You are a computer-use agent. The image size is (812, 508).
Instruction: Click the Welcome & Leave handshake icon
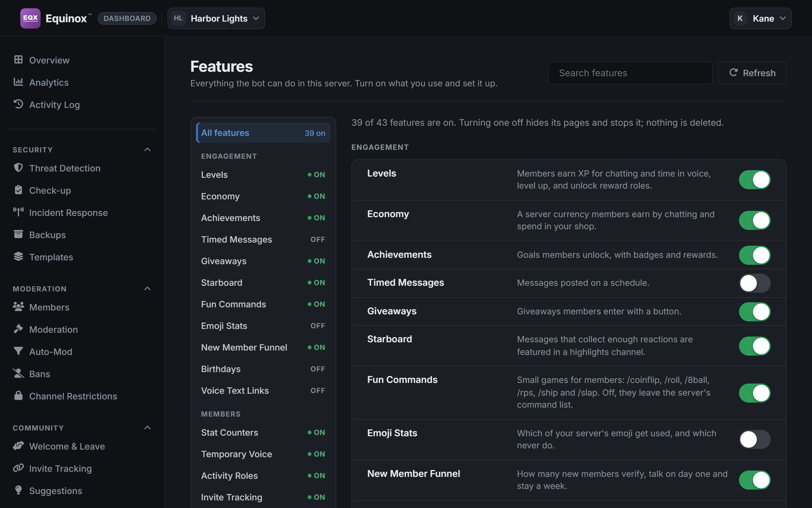coord(18,446)
